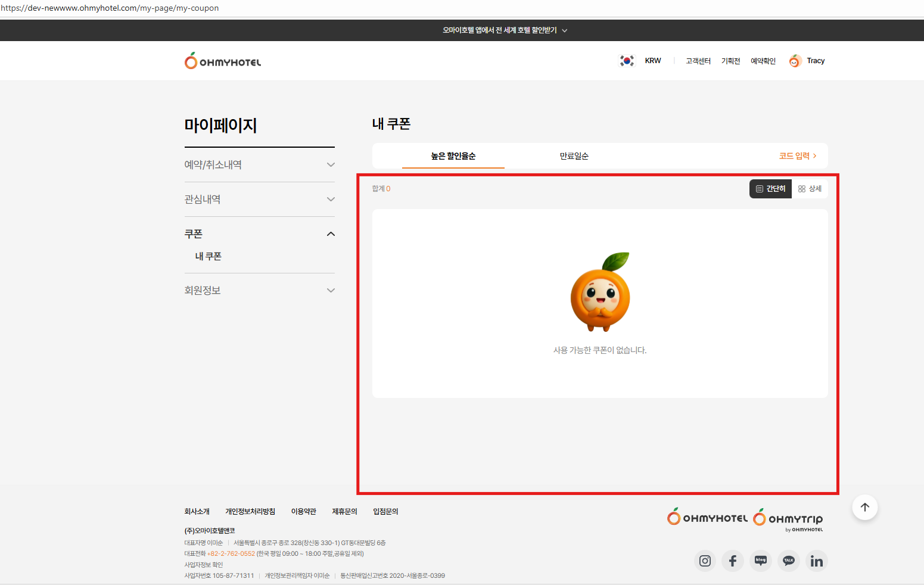Expand the 관심내역 menu section
This screenshot has height=585, width=924.
pos(260,200)
